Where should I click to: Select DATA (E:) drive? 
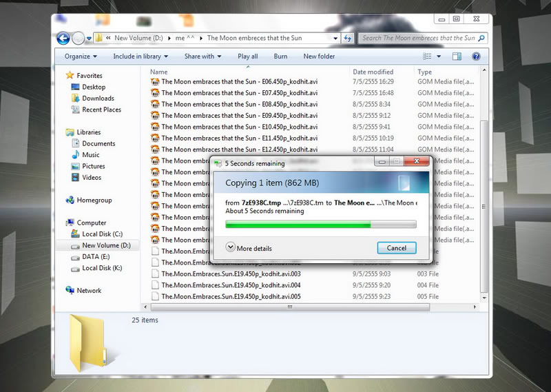point(96,257)
